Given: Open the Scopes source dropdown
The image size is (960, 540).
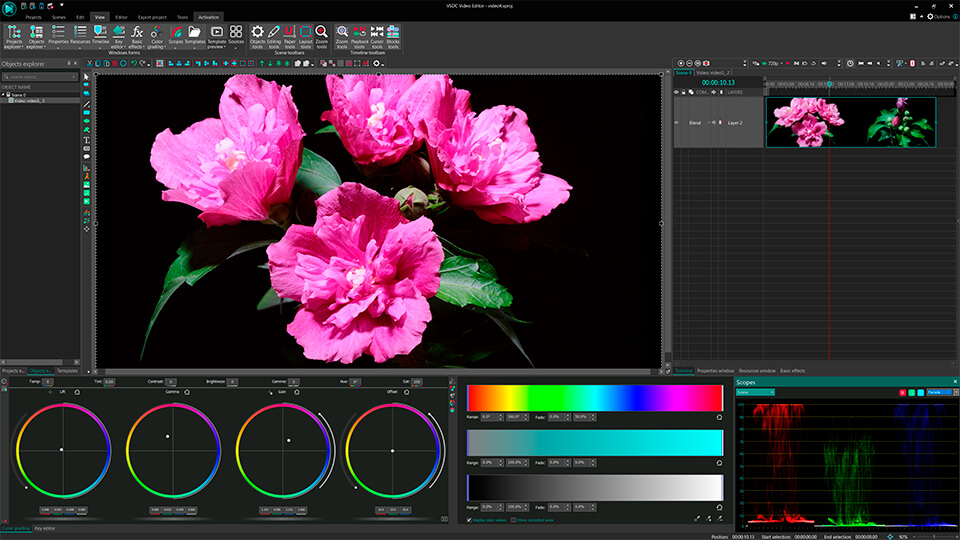Looking at the screenshot, I should (x=755, y=392).
